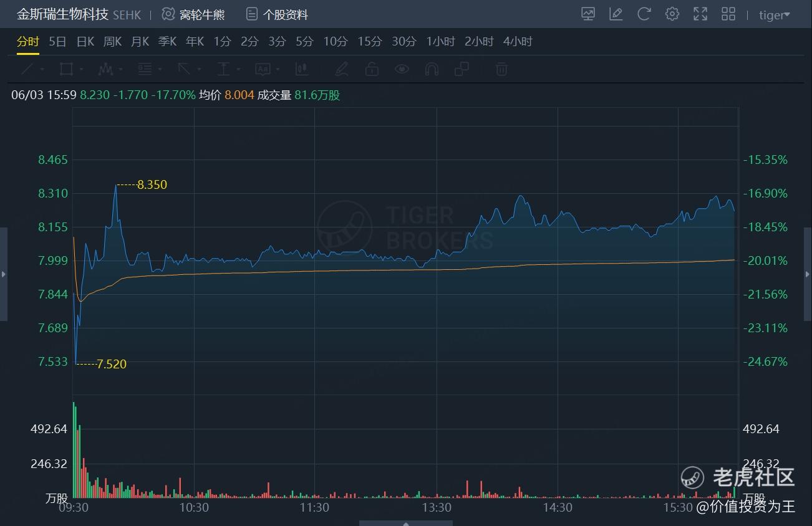
Task: Expand chart to fullscreen
Action: click(x=700, y=14)
